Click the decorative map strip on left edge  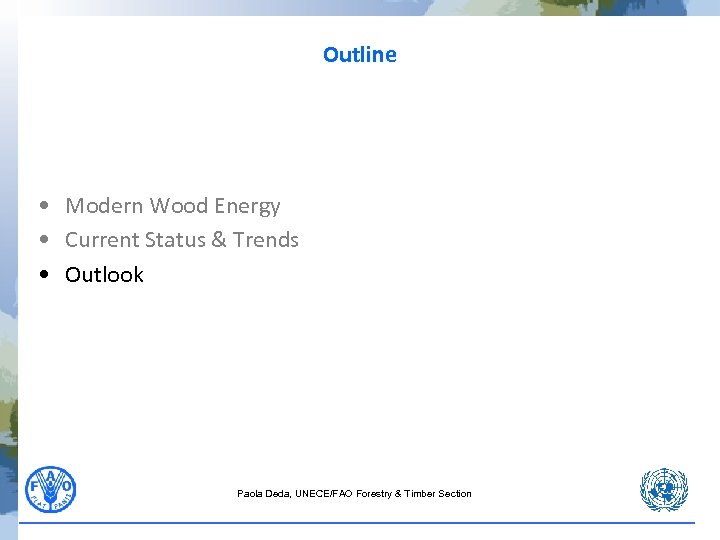click(8, 270)
